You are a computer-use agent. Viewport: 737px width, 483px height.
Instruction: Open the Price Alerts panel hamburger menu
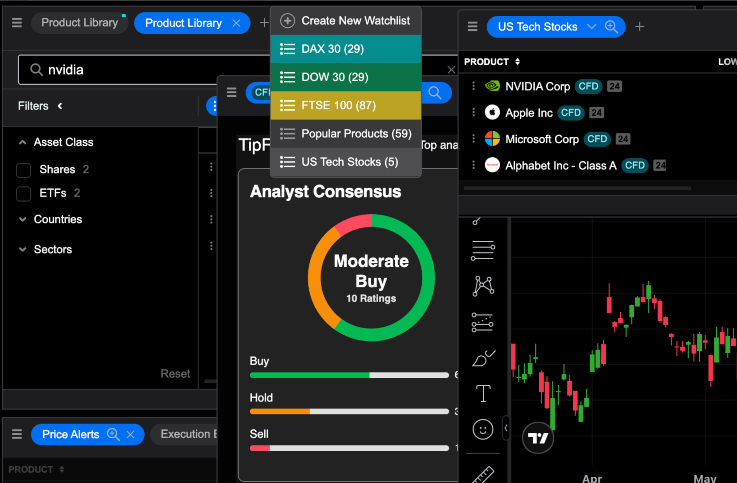pyautogui.click(x=17, y=434)
